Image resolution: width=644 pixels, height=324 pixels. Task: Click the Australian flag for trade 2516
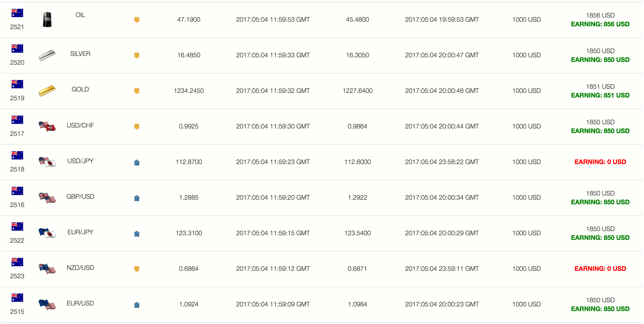coord(17,191)
